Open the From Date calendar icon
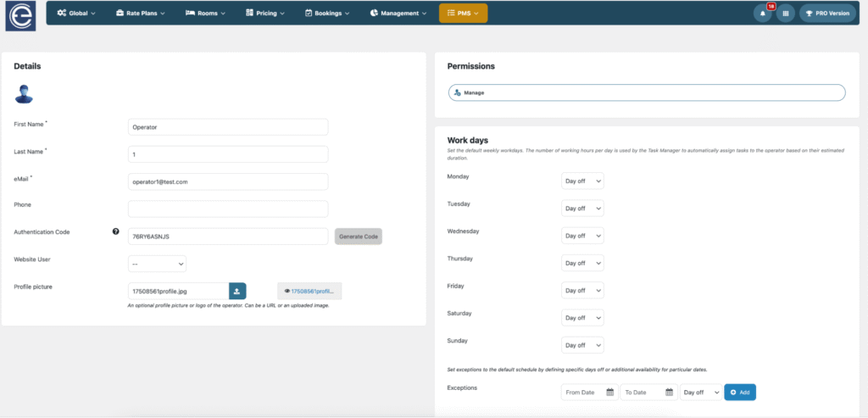The image size is (868, 418). [x=609, y=393]
